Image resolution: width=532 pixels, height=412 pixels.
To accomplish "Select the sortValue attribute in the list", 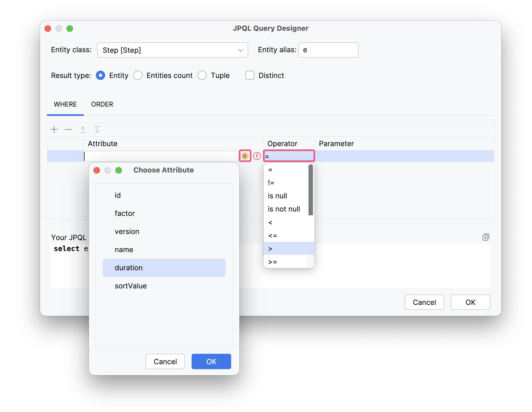I will [130, 286].
